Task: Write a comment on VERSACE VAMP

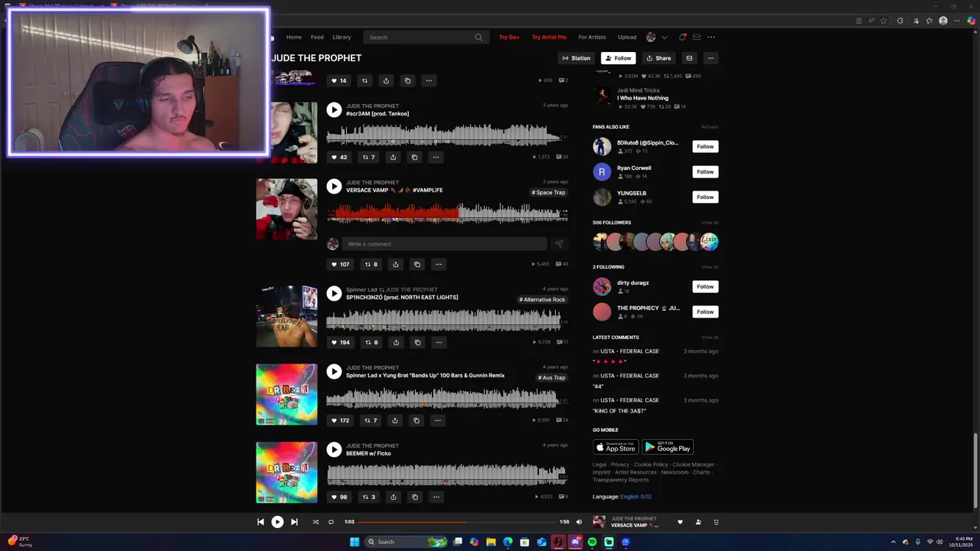Action: [444, 244]
